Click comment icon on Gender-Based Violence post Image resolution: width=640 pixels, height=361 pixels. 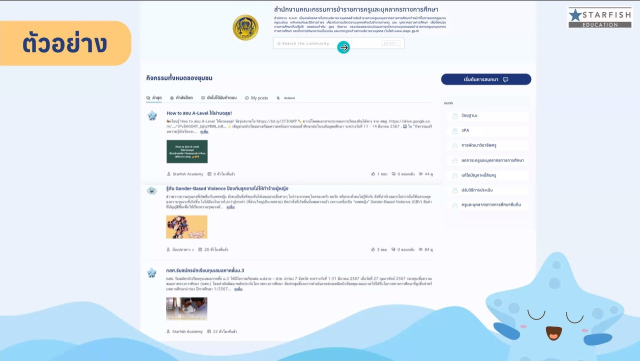(x=393, y=249)
